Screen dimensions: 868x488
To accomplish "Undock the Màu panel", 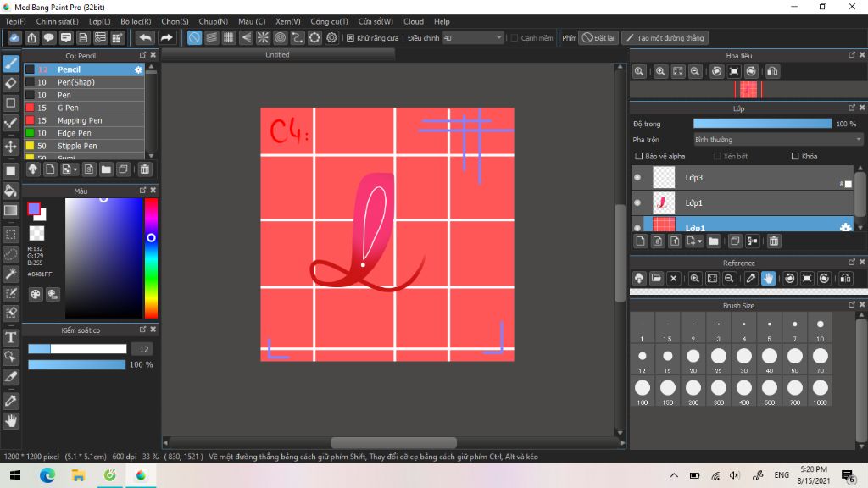I will tap(142, 191).
